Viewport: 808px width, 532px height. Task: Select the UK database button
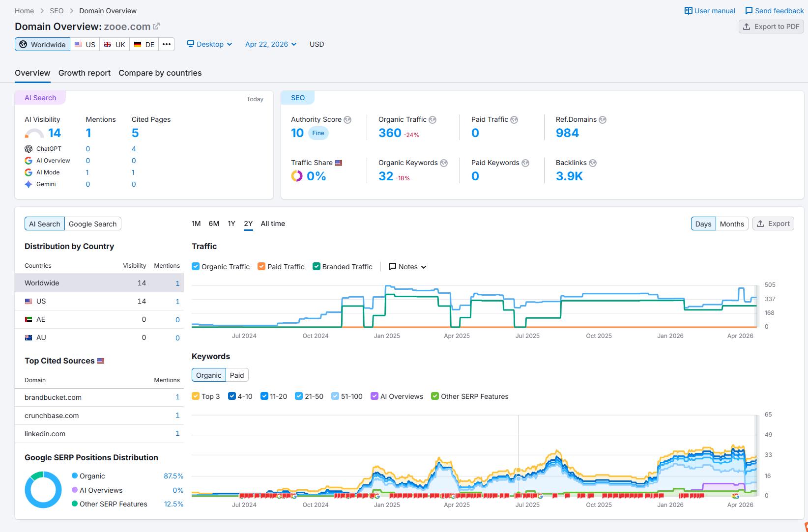click(x=115, y=44)
